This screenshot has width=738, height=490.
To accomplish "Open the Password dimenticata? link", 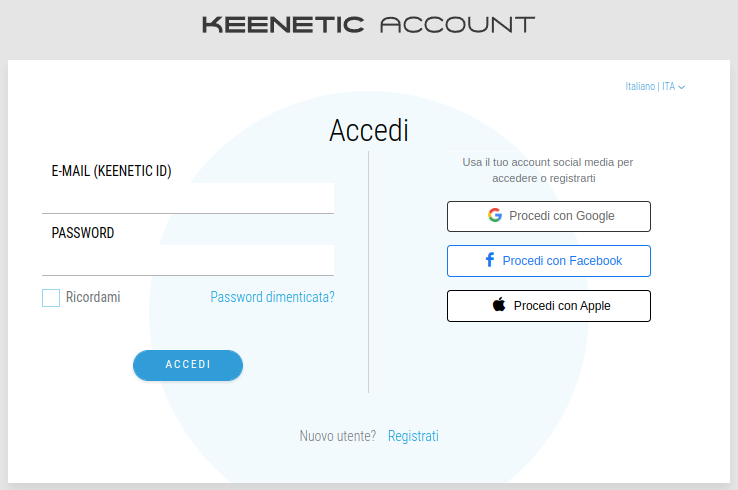I will point(272,297).
